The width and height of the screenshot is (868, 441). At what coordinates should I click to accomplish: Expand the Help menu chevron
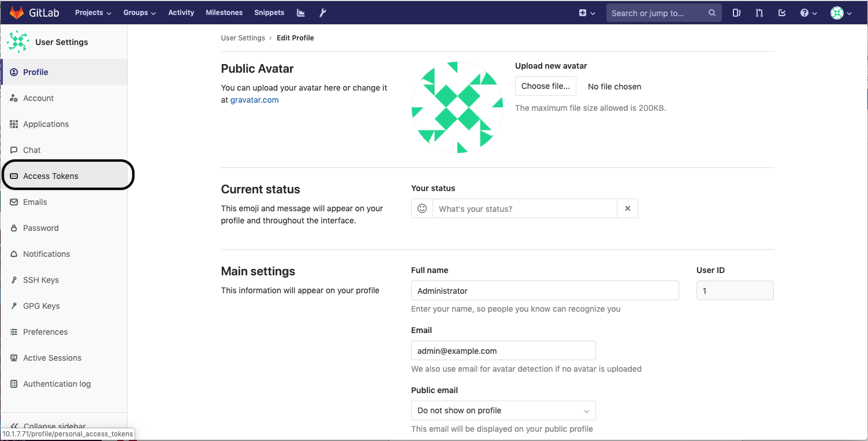click(814, 12)
